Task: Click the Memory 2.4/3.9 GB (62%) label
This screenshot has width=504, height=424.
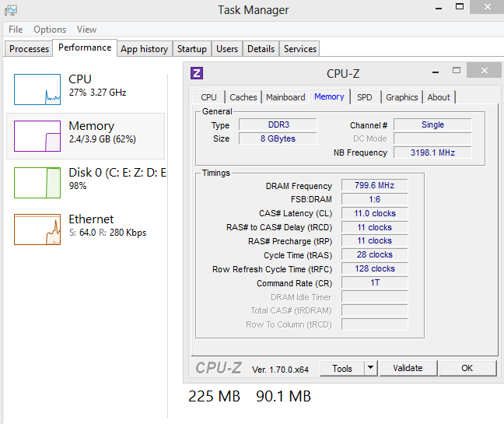Action: tap(102, 132)
